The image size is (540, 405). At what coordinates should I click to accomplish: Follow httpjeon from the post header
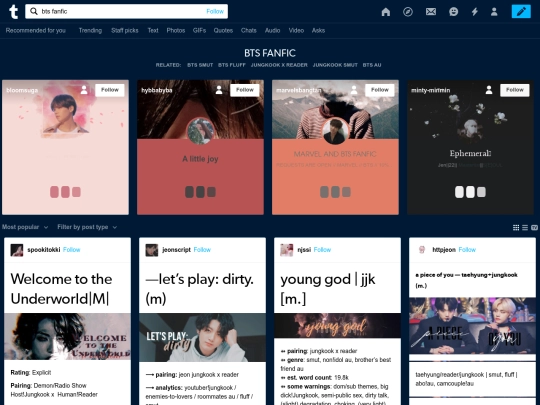(x=467, y=250)
